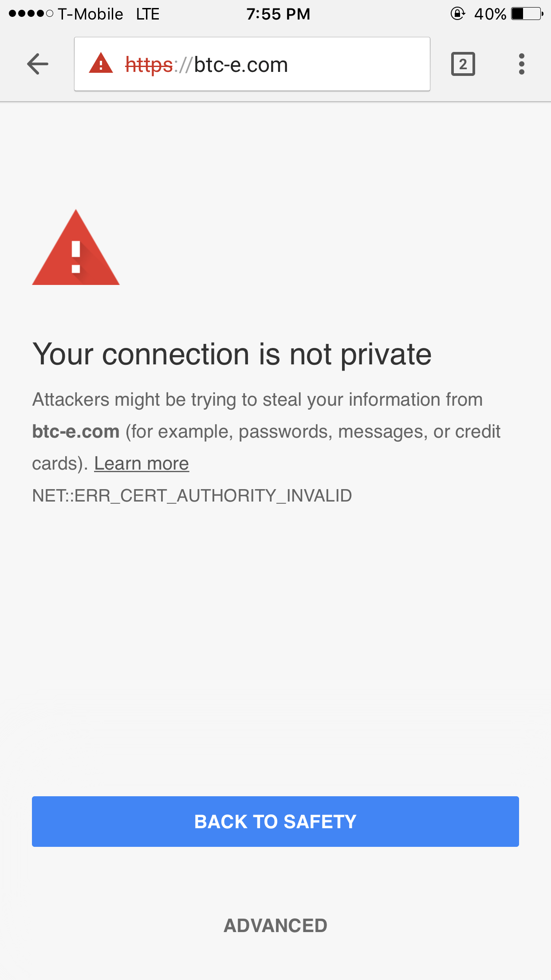Image resolution: width=551 pixels, height=980 pixels.
Task: Tap the 7:55 PM clock in the status bar
Action: tap(278, 14)
